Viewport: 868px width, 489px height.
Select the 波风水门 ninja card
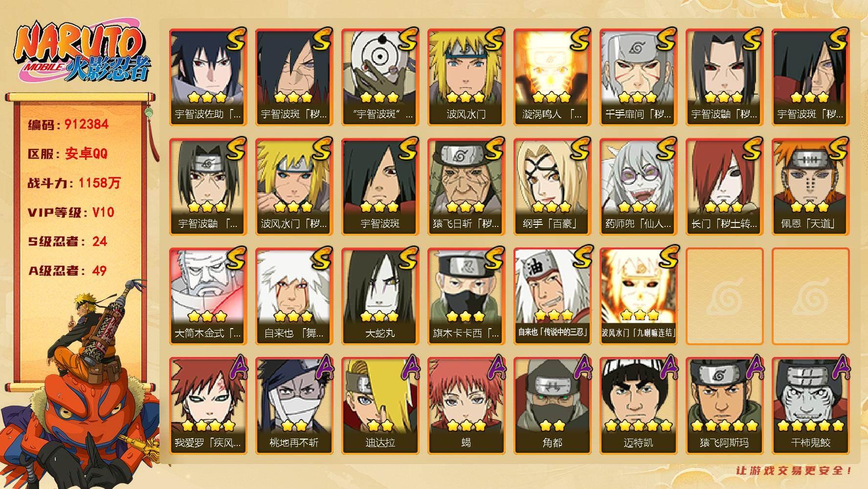point(466,77)
